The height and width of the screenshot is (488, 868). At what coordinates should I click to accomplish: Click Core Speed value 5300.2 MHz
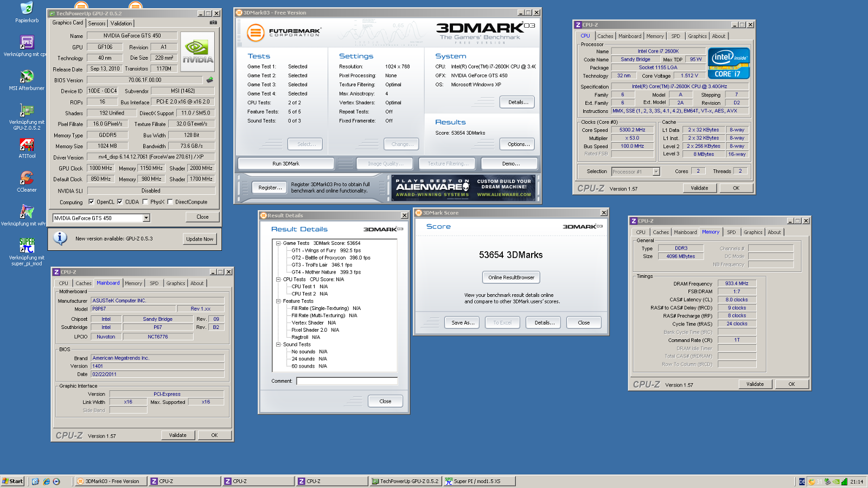pos(633,130)
